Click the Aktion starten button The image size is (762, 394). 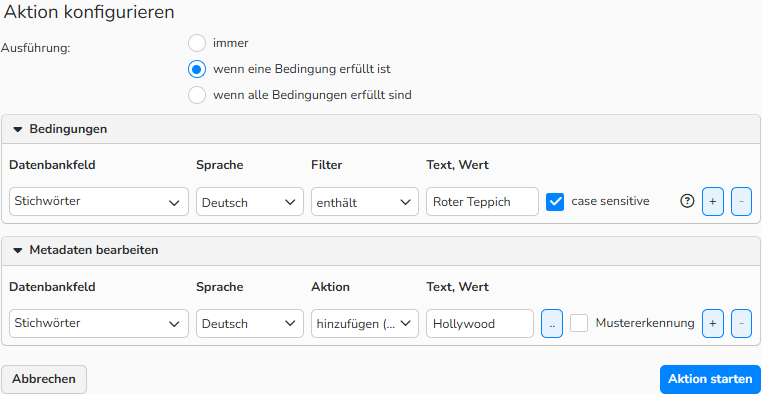click(x=710, y=379)
